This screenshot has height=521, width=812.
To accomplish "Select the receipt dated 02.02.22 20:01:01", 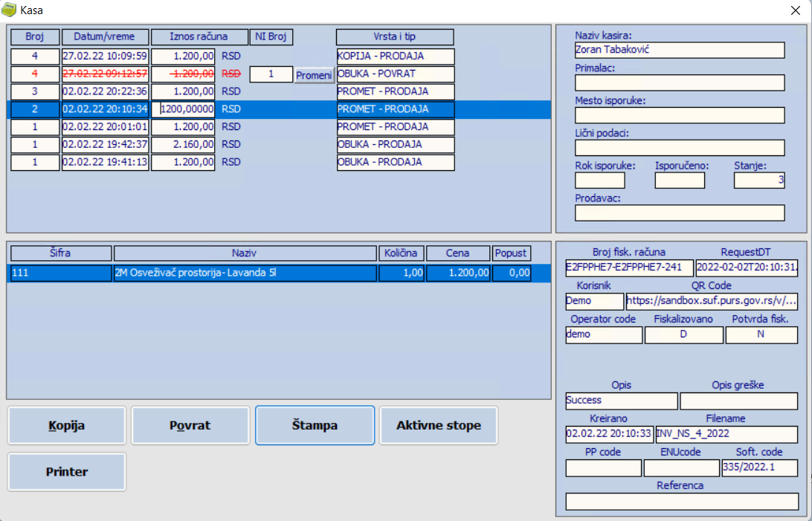I will click(x=105, y=127).
